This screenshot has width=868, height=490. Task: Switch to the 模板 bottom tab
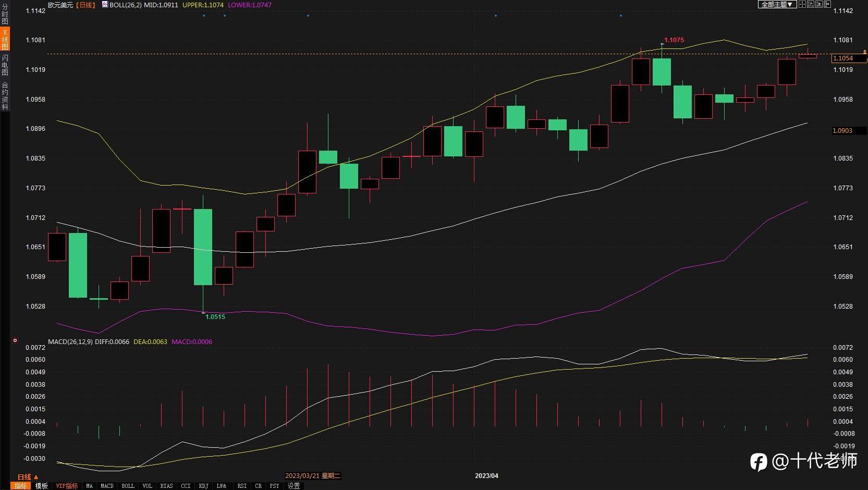click(x=42, y=486)
